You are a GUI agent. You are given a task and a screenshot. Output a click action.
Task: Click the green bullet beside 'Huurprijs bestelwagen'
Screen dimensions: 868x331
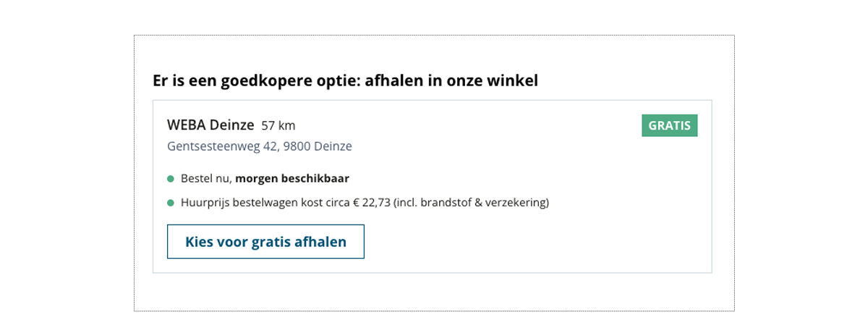(x=171, y=203)
